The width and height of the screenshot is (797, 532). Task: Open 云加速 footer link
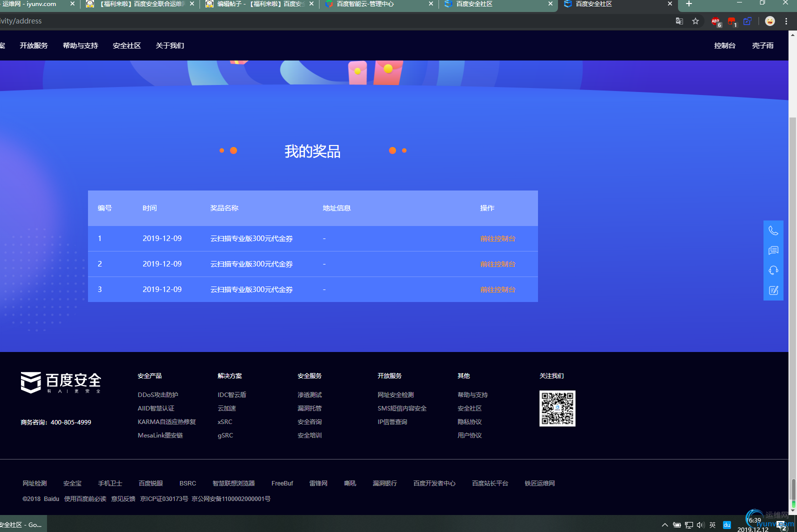click(x=226, y=408)
